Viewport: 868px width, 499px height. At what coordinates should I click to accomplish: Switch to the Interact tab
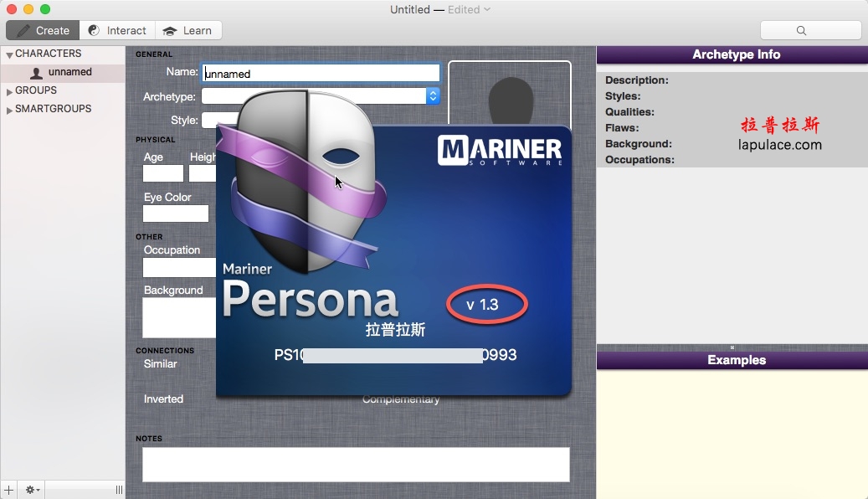click(117, 30)
